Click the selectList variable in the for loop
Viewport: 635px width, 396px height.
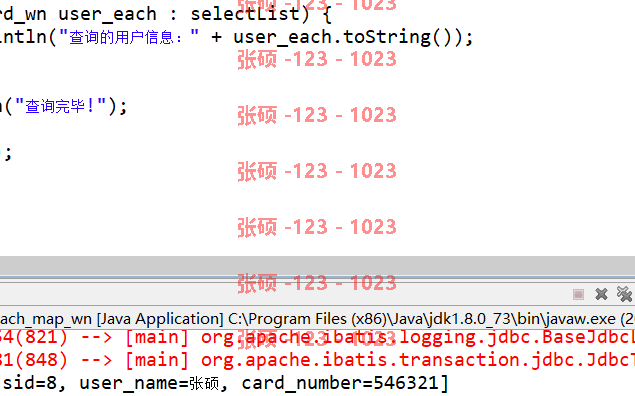coord(244,14)
